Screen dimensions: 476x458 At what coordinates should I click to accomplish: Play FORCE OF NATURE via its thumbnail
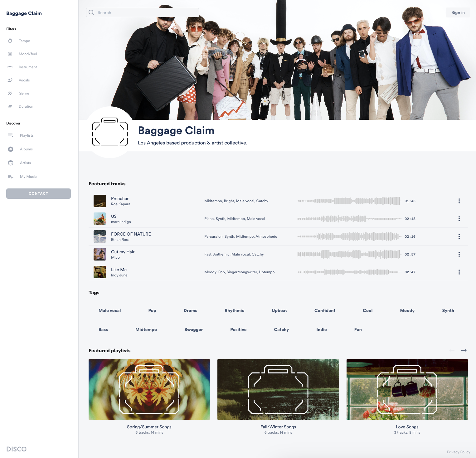100,236
